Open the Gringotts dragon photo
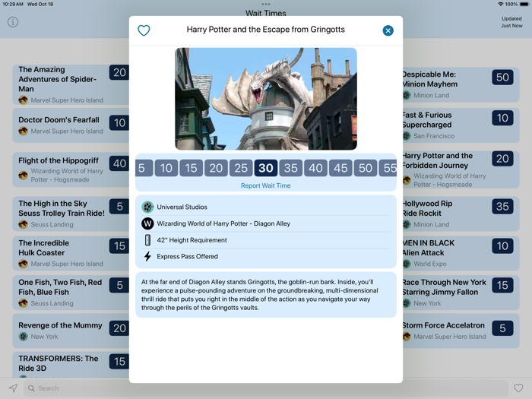This screenshot has width=532, height=399. click(x=266, y=99)
